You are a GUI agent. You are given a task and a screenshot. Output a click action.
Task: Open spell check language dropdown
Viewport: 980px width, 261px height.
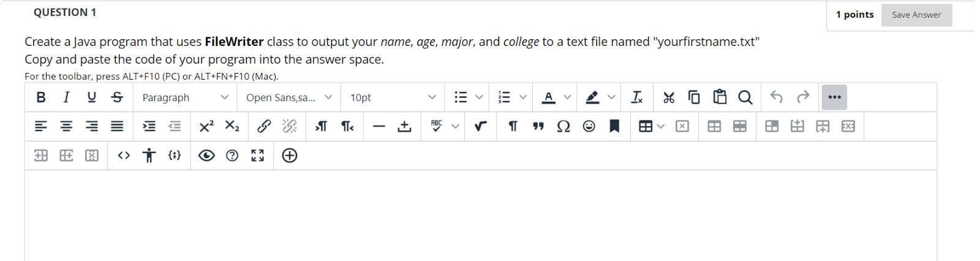click(x=455, y=126)
